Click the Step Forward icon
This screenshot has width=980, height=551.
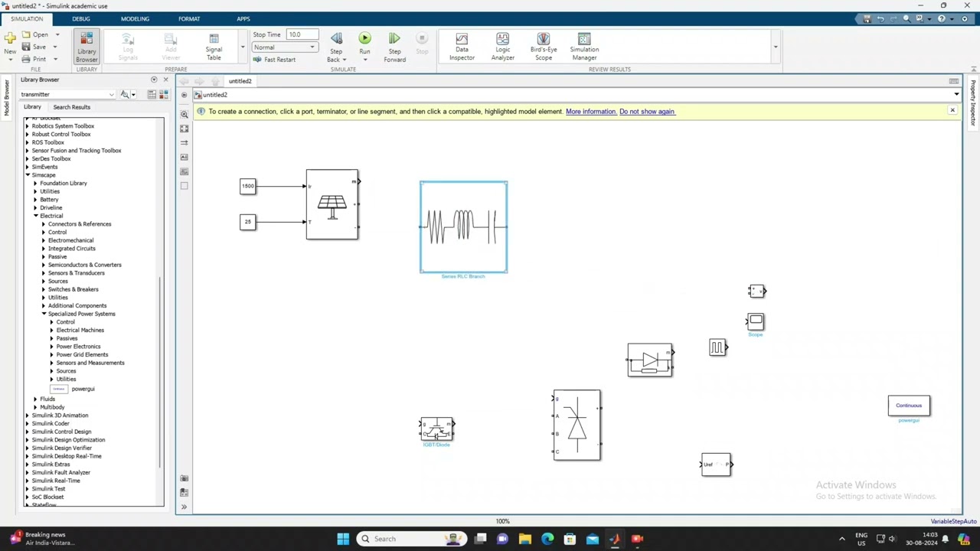(394, 39)
